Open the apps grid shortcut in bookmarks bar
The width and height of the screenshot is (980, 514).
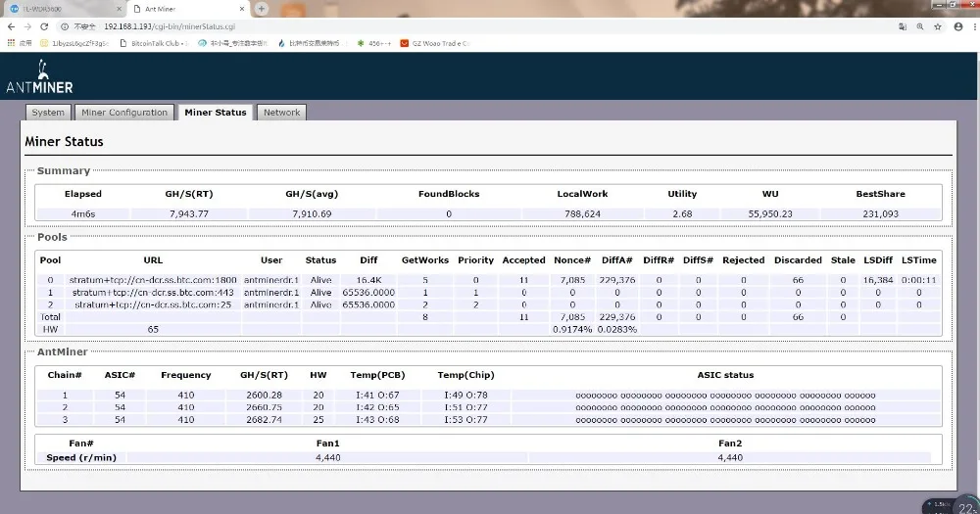pyautogui.click(x=20, y=43)
